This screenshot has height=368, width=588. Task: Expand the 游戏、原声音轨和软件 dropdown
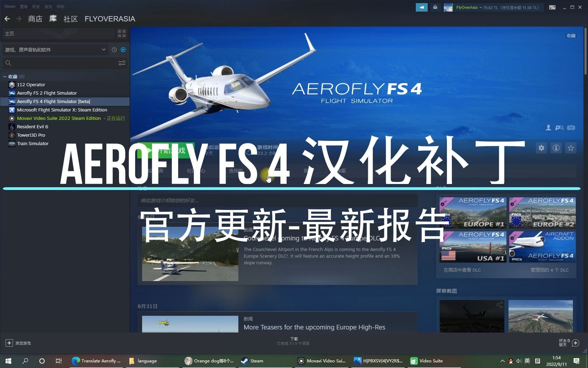(x=103, y=50)
